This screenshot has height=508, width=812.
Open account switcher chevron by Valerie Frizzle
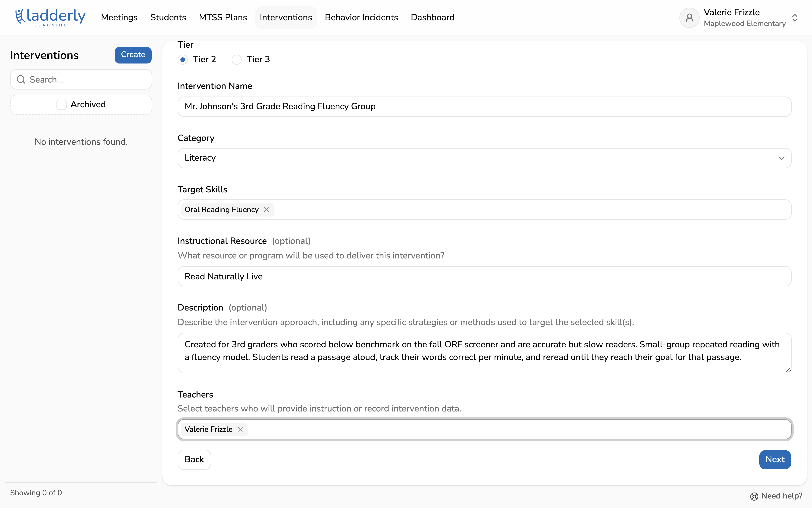click(x=794, y=18)
